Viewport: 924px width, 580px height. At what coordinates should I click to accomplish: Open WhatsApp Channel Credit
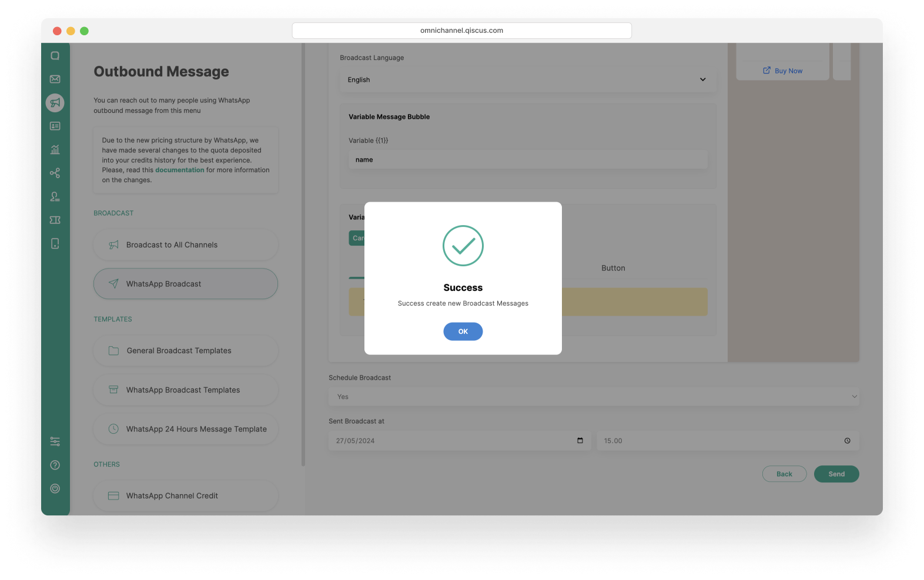[x=186, y=496]
